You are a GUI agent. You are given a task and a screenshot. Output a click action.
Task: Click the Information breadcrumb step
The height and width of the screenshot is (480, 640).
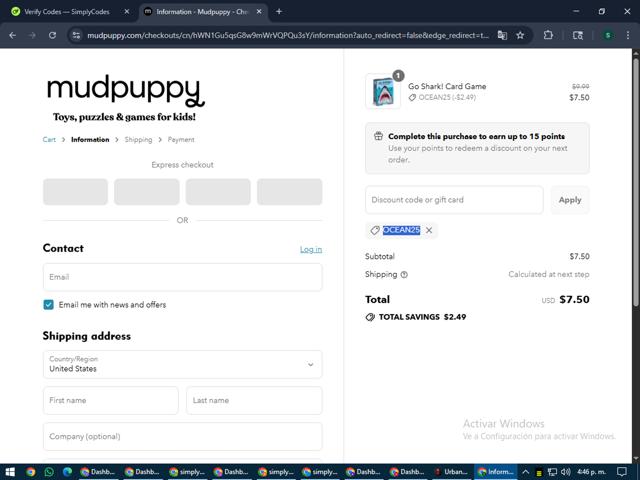tap(90, 140)
